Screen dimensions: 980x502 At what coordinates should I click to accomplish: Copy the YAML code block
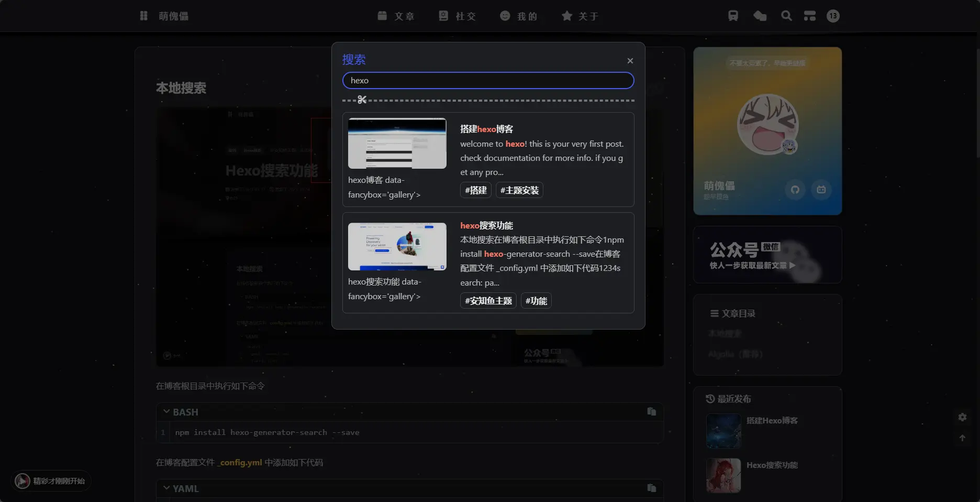pyautogui.click(x=652, y=488)
